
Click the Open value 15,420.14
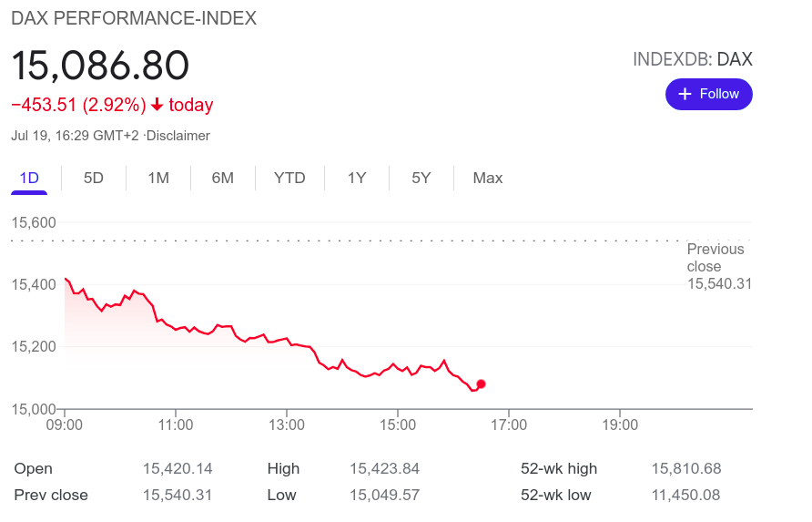point(178,468)
